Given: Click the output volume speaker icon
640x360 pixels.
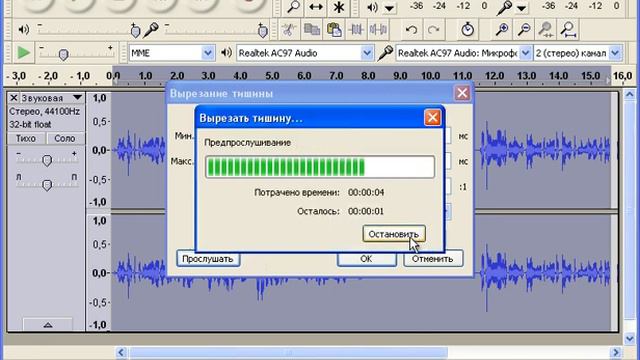Looking at the screenshot, I should tap(24, 29).
